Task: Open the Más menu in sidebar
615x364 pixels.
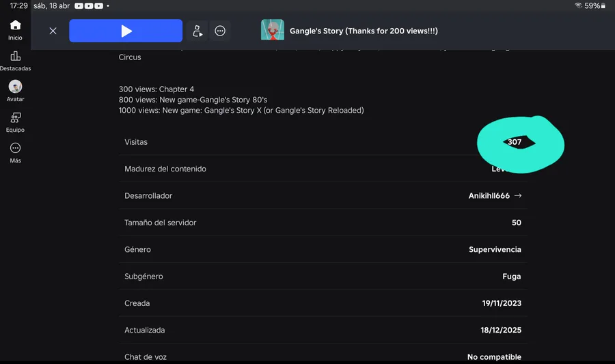Action: (15, 152)
